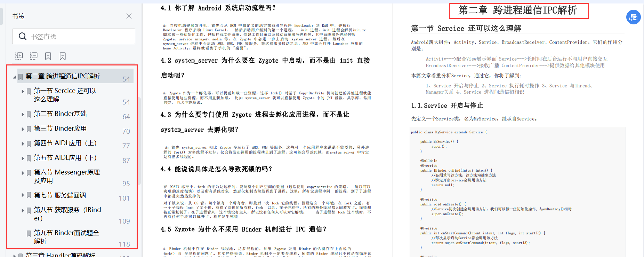Click the bookmark icon beside 第二章 跨进程通信IPC解析
The height and width of the screenshot is (257, 644).
[21, 77]
